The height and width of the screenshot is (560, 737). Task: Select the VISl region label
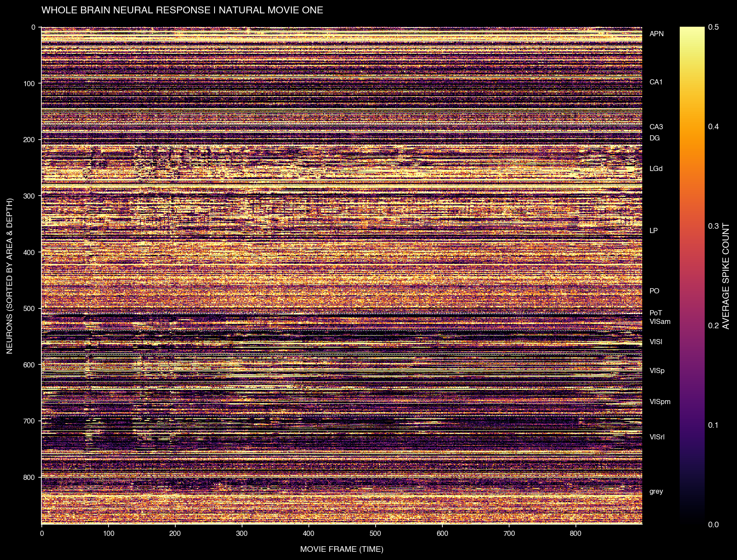[656, 342]
